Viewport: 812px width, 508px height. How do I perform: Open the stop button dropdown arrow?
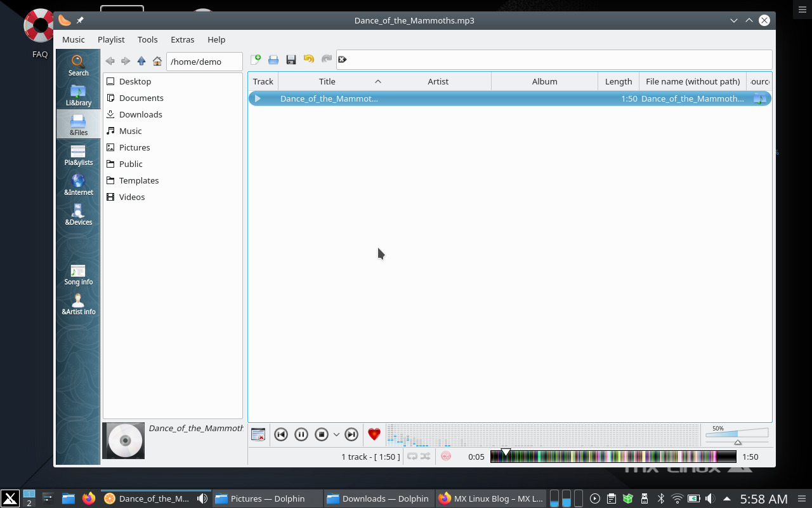coord(337,434)
